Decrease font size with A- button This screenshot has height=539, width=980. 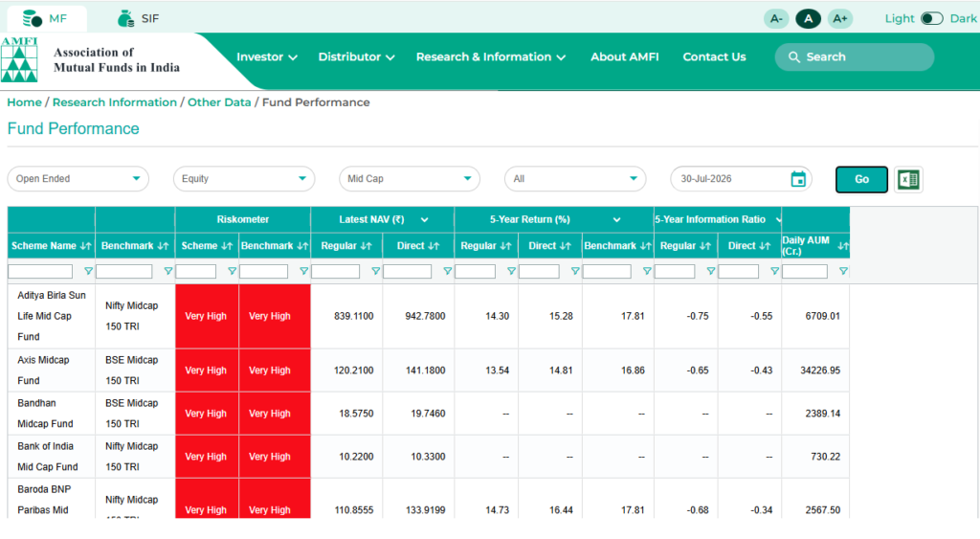776,19
